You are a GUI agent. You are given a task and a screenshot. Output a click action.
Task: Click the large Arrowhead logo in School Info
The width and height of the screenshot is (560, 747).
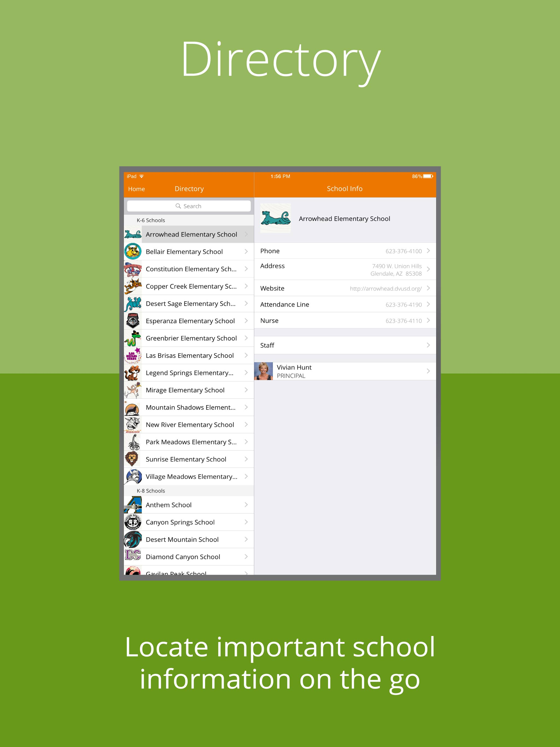[276, 218]
